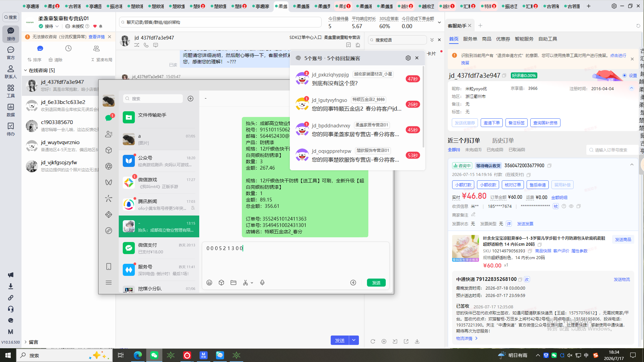Click the 核对订单 button

(x=513, y=185)
